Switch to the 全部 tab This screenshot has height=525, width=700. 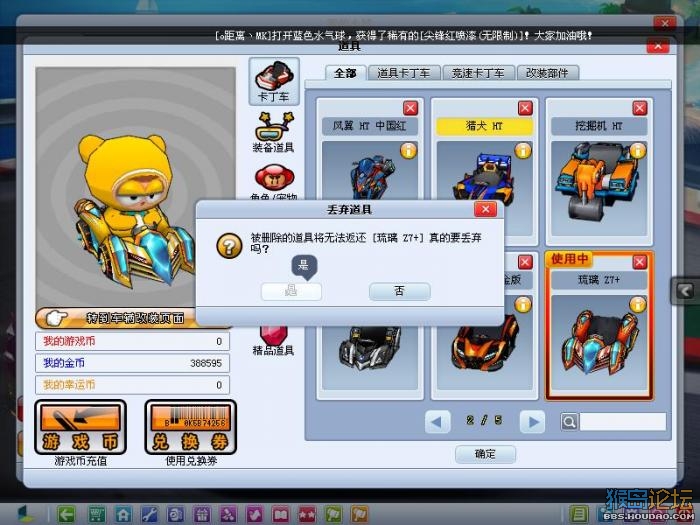346,73
